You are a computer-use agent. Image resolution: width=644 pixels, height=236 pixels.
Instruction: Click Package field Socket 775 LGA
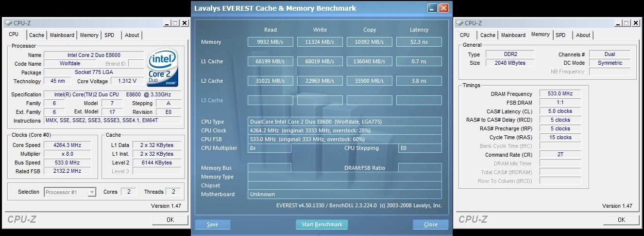94,73
